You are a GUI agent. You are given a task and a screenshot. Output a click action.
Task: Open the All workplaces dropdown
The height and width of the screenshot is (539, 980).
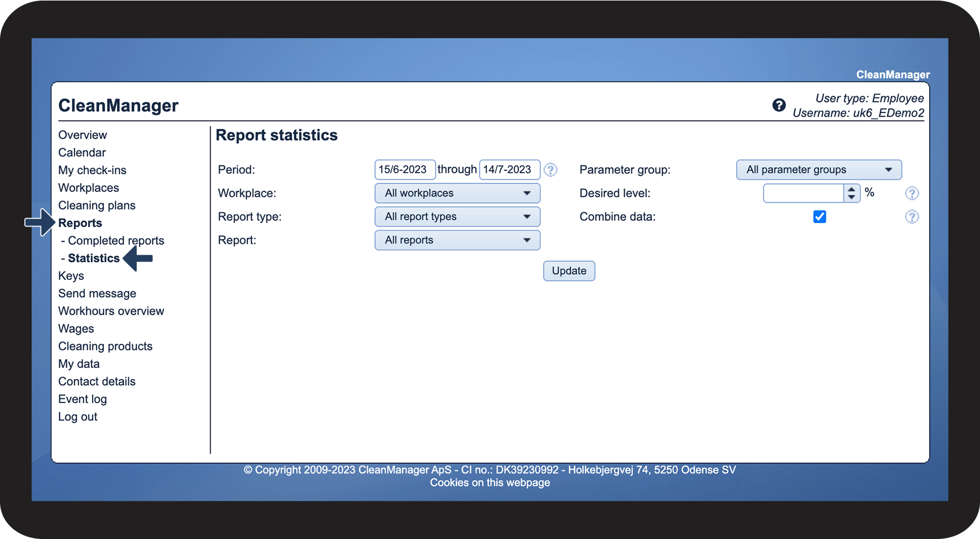[458, 193]
